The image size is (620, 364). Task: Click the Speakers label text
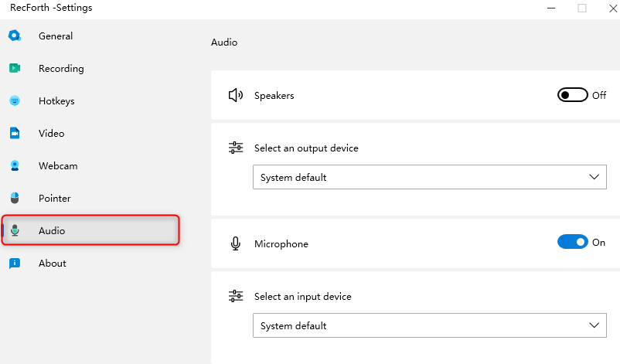(x=274, y=96)
